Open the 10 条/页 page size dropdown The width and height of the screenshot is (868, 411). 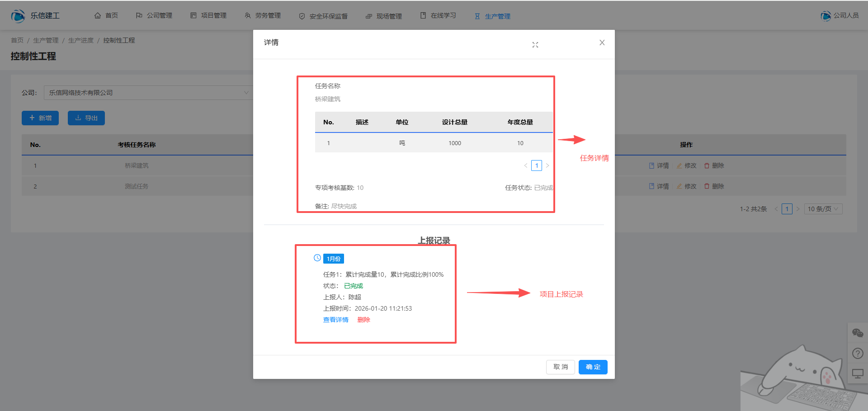(823, 209)
